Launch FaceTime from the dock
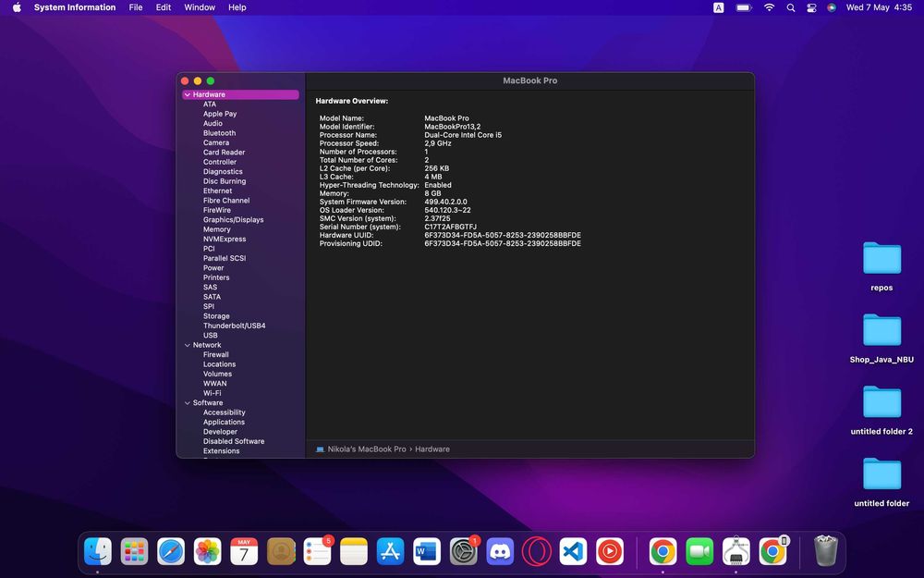 tap(699, 552)
